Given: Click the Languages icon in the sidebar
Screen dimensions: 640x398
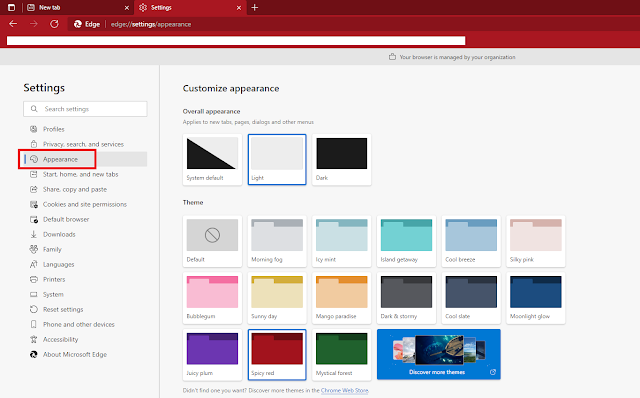Looking at the screenshot, I should (34, 265).
